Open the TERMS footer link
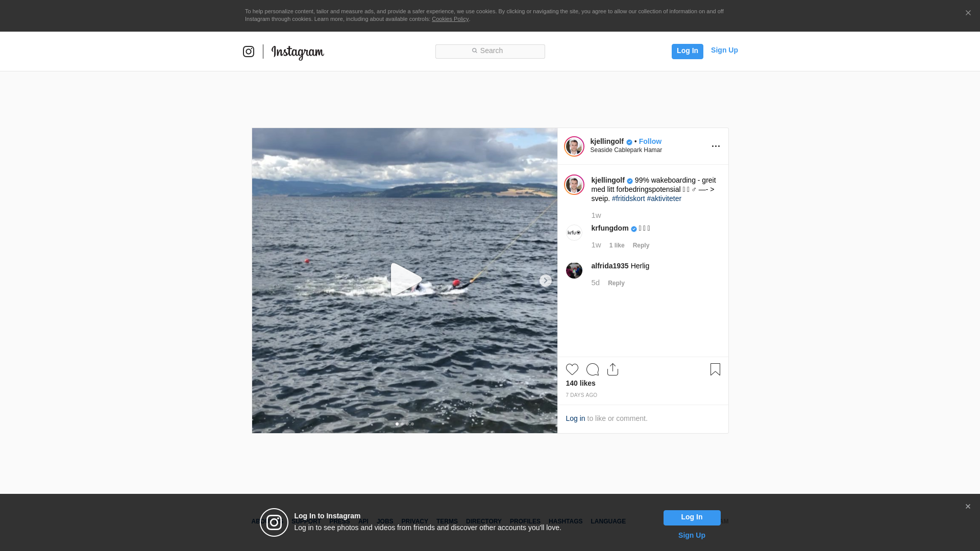 click(x=447, y=521)
